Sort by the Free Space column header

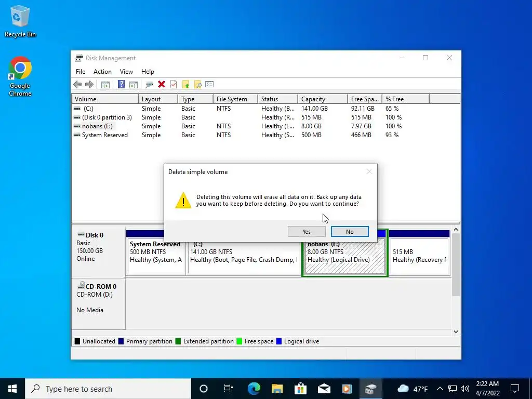click(x=365, y=99)
